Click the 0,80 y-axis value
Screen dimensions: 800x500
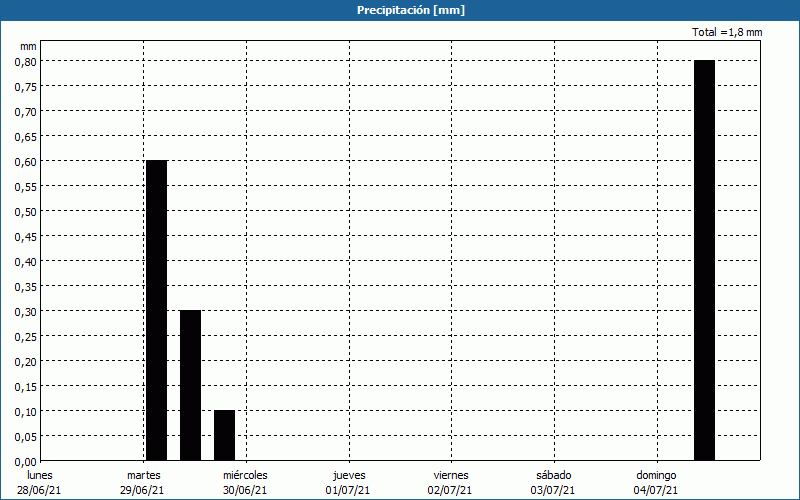[26, 62]
